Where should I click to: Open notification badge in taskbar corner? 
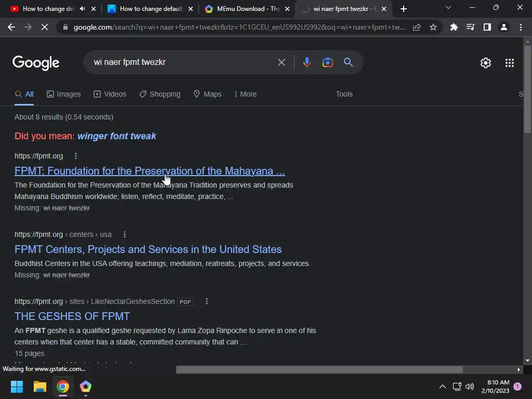517,387
